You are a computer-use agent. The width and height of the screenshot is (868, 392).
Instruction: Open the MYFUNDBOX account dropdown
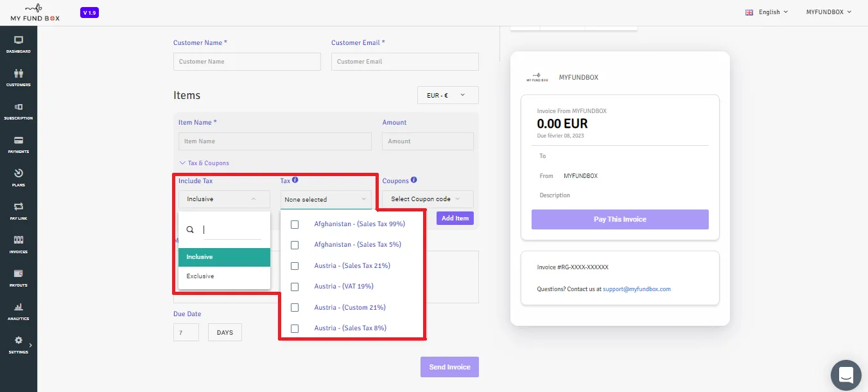coord(829,12)
